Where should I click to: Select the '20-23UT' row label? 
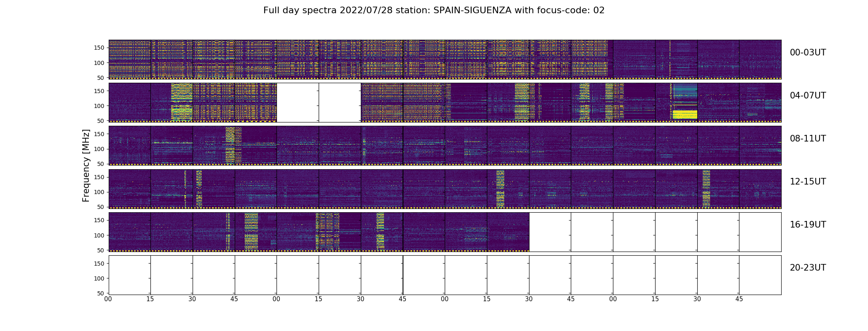[x=808, y=268]
